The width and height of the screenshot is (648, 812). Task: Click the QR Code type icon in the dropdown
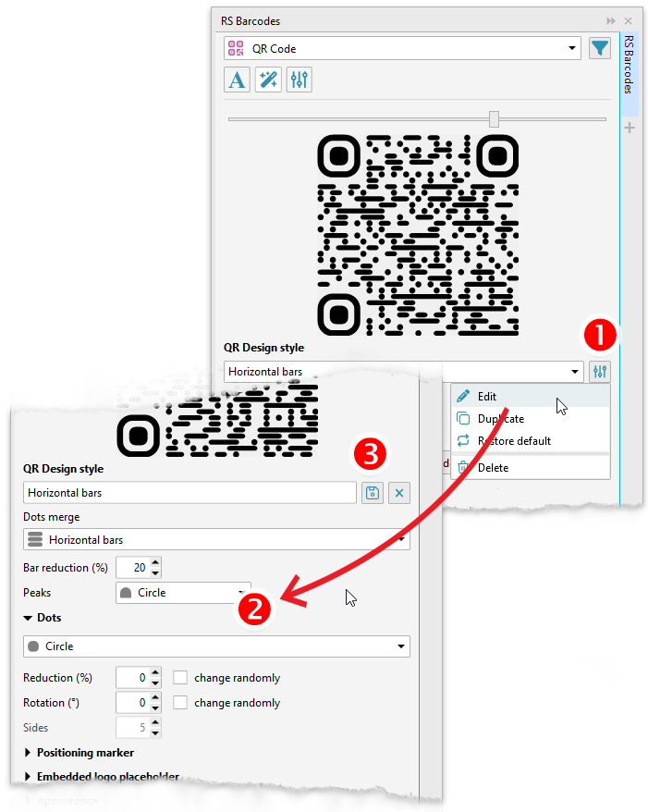point(236,48)
